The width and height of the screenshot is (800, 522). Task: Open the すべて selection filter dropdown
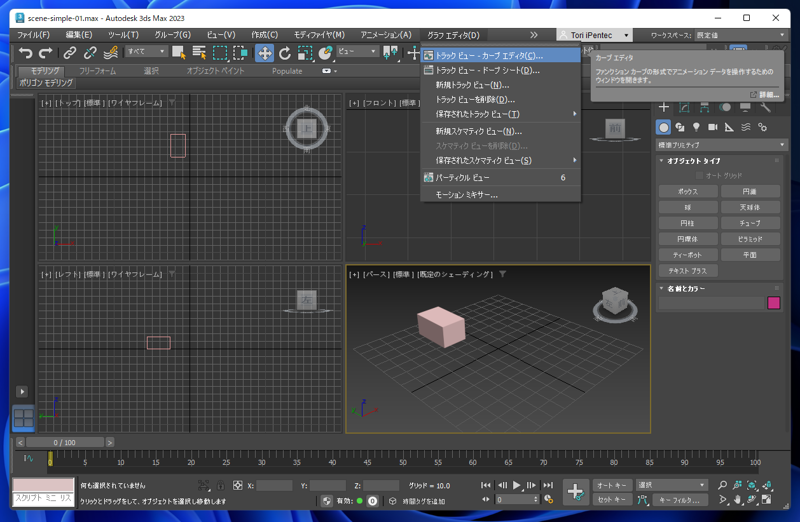[x=145, y=52]
